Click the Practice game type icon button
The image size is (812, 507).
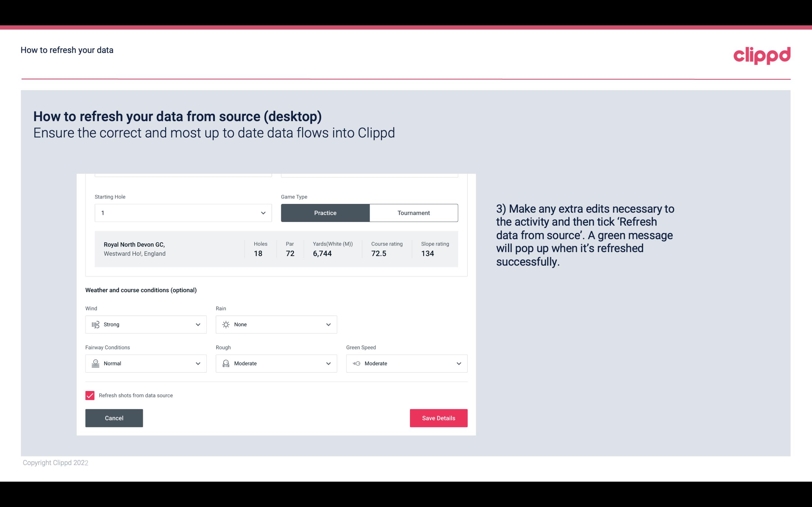(325, 213)
